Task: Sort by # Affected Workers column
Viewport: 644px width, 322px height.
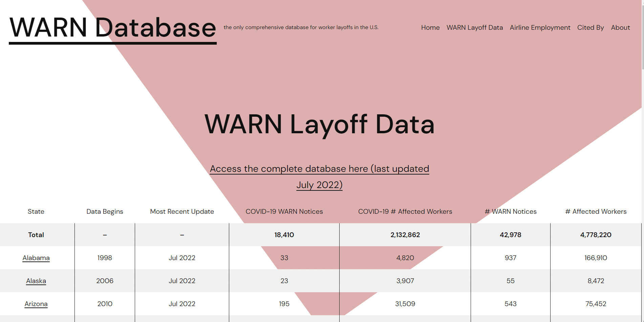Action: point(596,211)
